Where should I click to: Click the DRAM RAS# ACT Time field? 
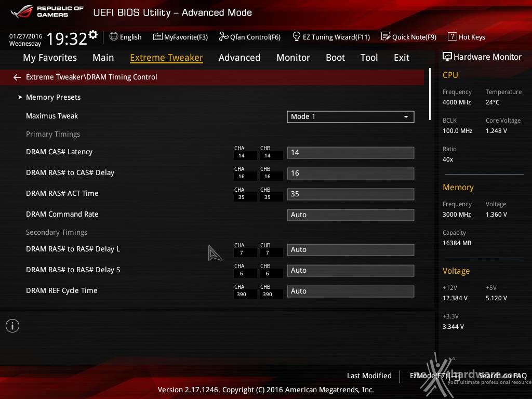[351, 194]
